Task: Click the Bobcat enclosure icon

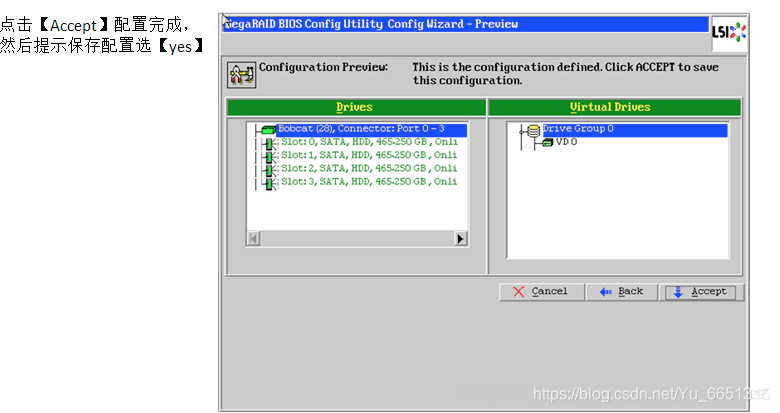Action: 268,130
